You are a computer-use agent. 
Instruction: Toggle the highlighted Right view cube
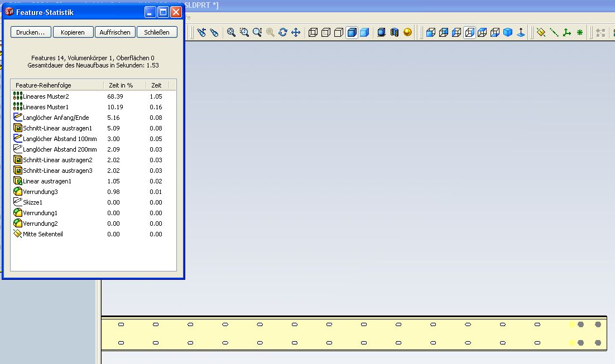469,32
